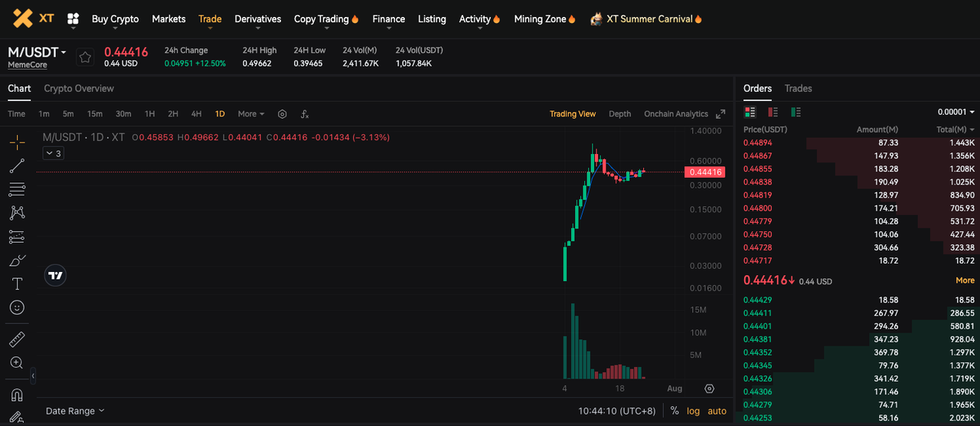Select the crosshair cursor tool

[17, 142]
